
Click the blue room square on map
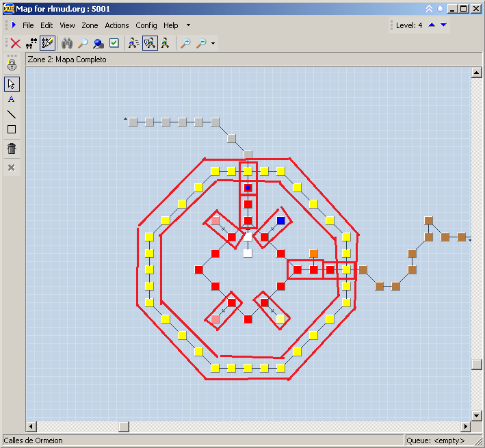point(281,220)
